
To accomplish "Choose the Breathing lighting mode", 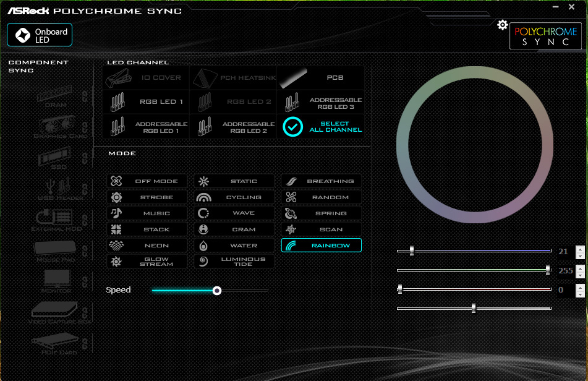I will tap(322, 181).
